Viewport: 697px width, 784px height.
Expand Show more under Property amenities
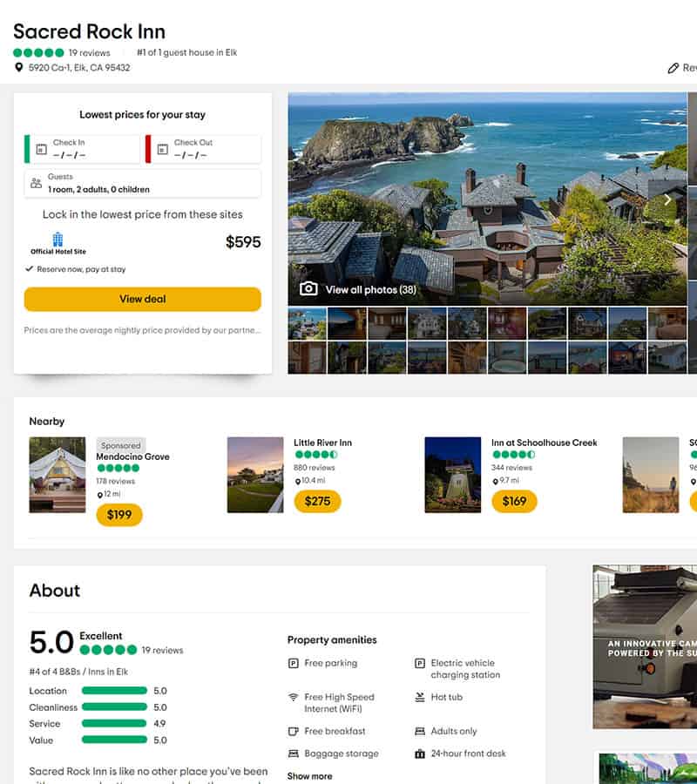pos(309,775)
